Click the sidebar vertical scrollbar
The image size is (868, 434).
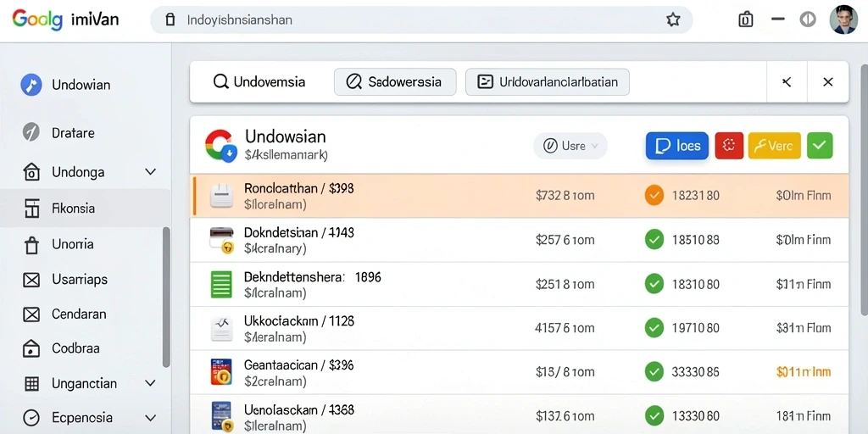point(166,297)
